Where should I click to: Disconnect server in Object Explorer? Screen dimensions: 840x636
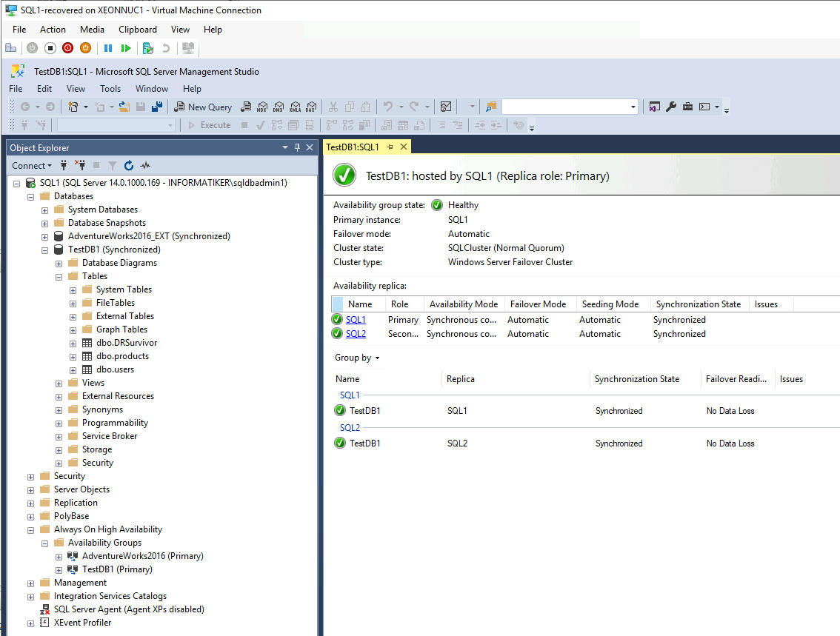click(80, 165)
